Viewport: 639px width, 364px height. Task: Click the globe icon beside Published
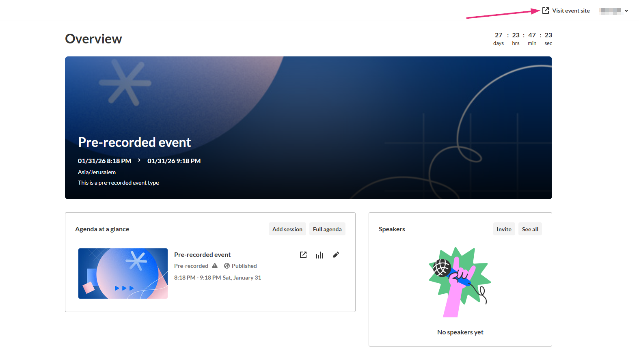(x=227, y=266)
